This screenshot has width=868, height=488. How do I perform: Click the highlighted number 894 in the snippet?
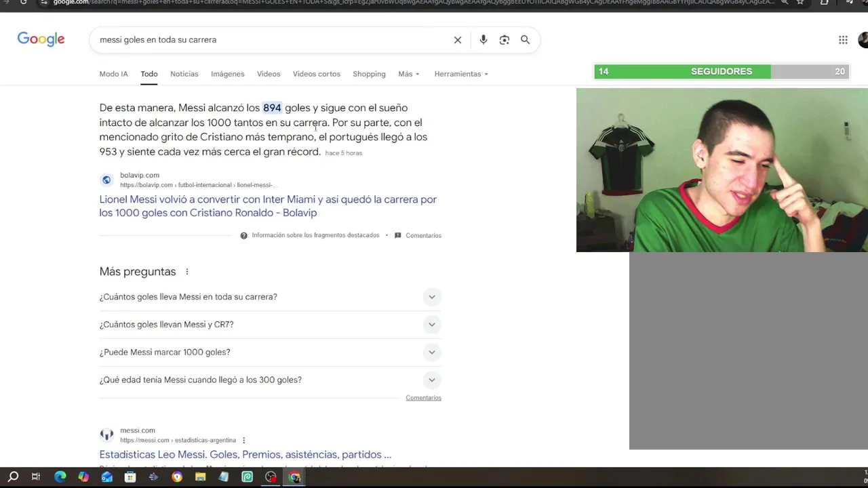[272, 108]
